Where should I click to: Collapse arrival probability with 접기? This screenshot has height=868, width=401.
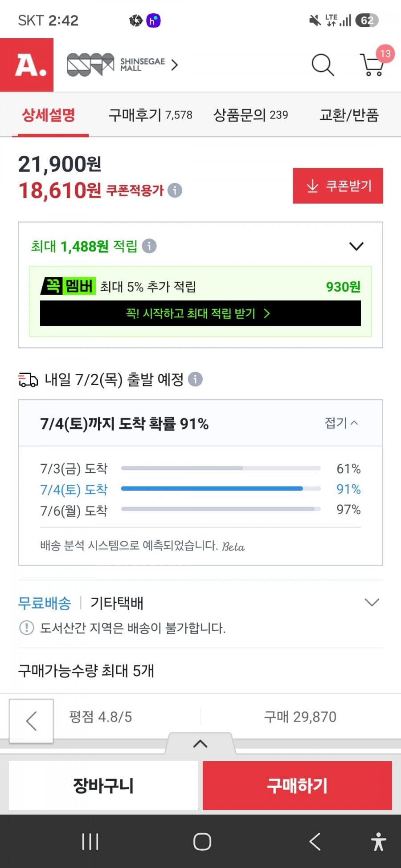click(341, 423)
